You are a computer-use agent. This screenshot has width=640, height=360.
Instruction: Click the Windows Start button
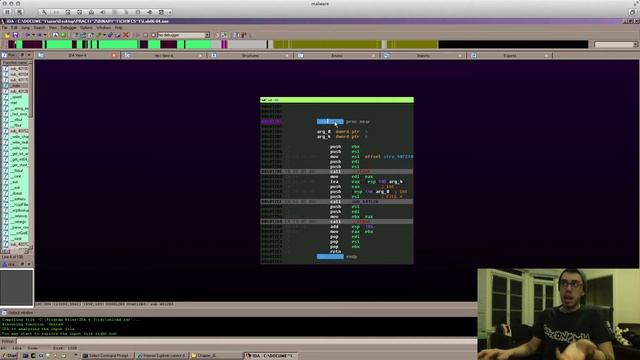10,356
